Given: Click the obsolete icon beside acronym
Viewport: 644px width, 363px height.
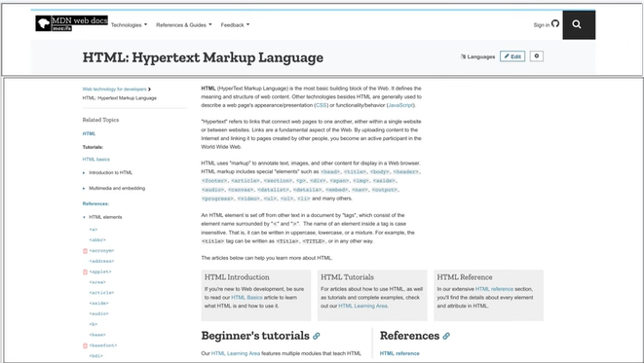Looking at the screenshot, I should pyautogui.click(x=86, y=251).
